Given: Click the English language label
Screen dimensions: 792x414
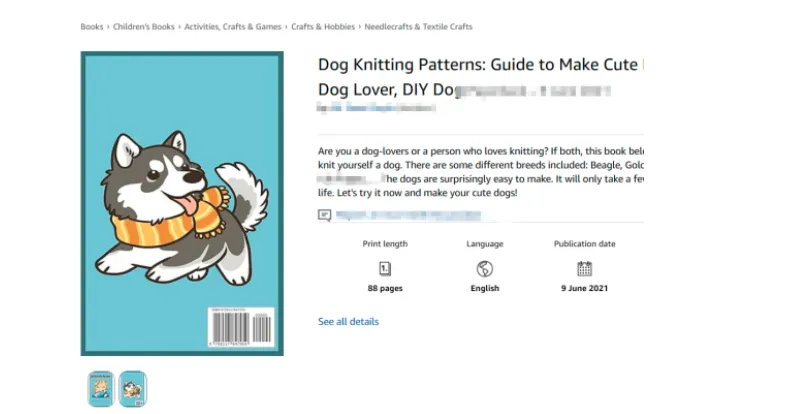Looking at the screenshot, I should point(485,288).
